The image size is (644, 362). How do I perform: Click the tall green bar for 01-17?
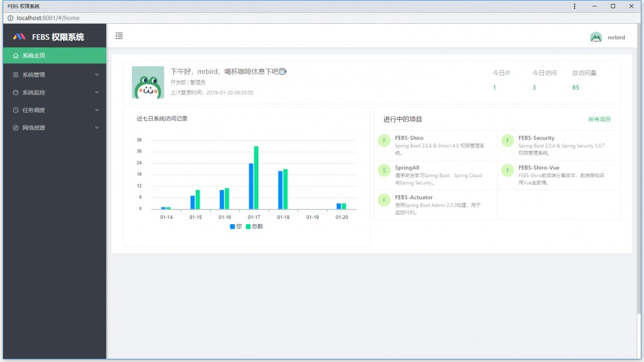tap(256, 178)
